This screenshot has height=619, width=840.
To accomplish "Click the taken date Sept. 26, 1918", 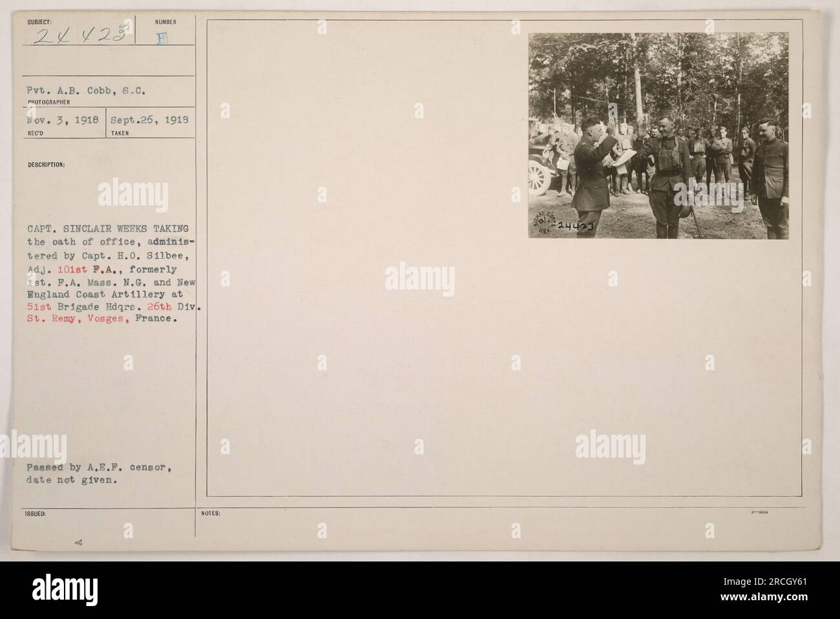I will click(x=148, y=120).
